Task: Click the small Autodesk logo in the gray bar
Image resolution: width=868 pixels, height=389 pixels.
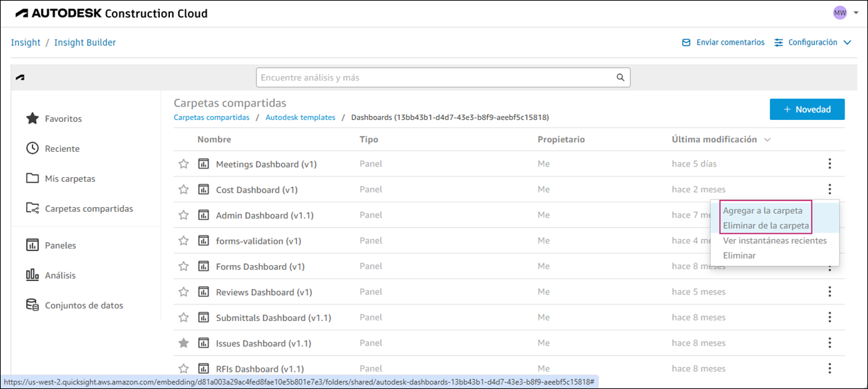Action: 21,78
